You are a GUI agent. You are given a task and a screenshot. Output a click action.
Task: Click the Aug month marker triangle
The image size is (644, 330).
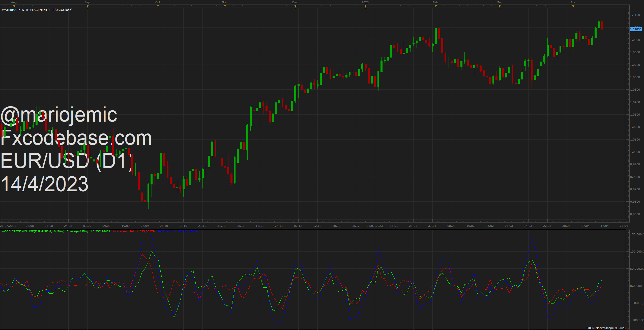point(14,6)
